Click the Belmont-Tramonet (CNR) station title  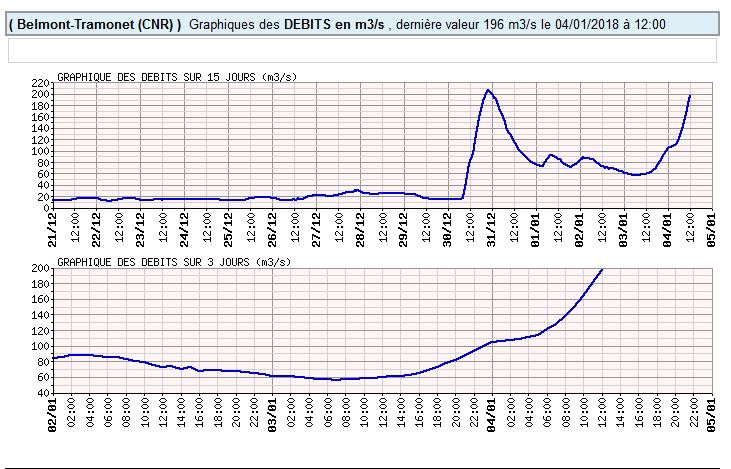pyautogui.click(x=95, y=24)
